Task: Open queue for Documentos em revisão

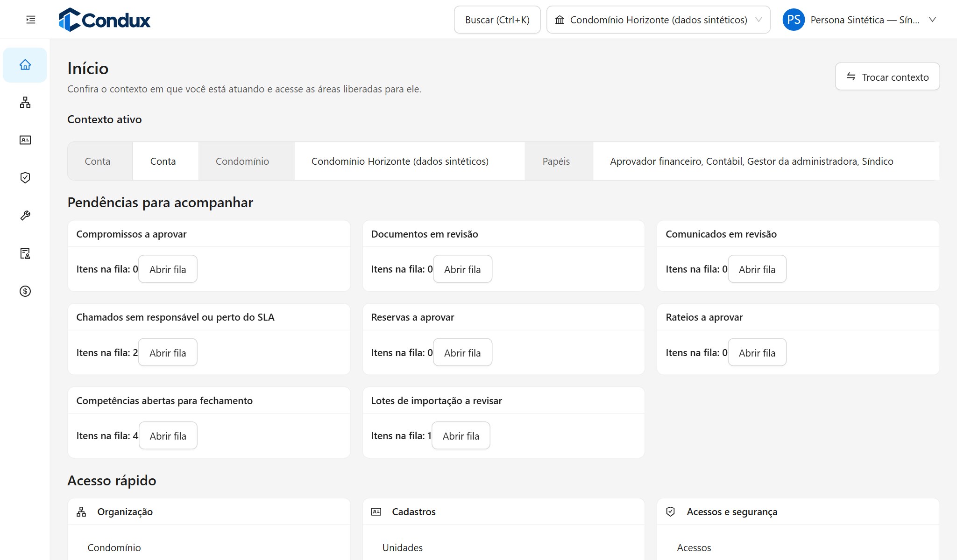Action: pos(462,269)
